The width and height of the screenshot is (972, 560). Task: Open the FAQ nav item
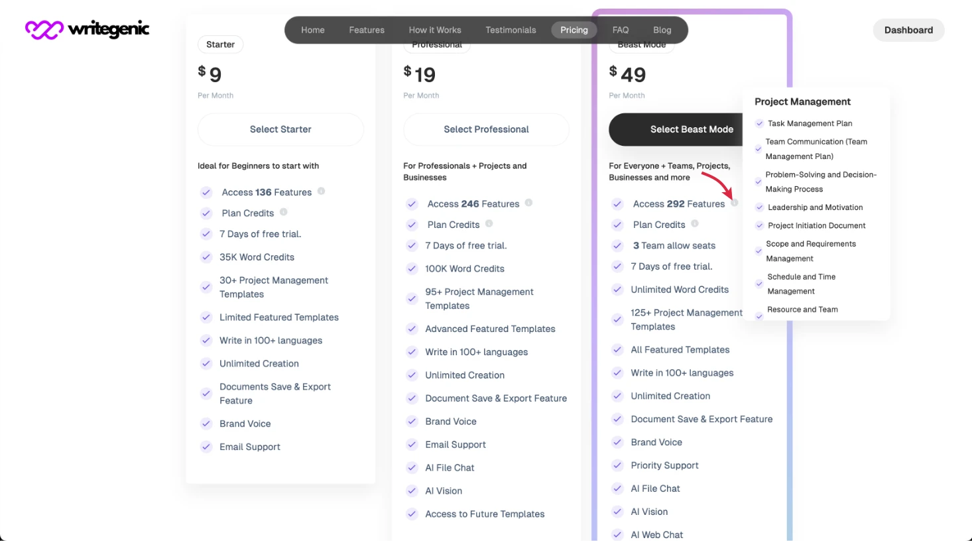[620, 30]
